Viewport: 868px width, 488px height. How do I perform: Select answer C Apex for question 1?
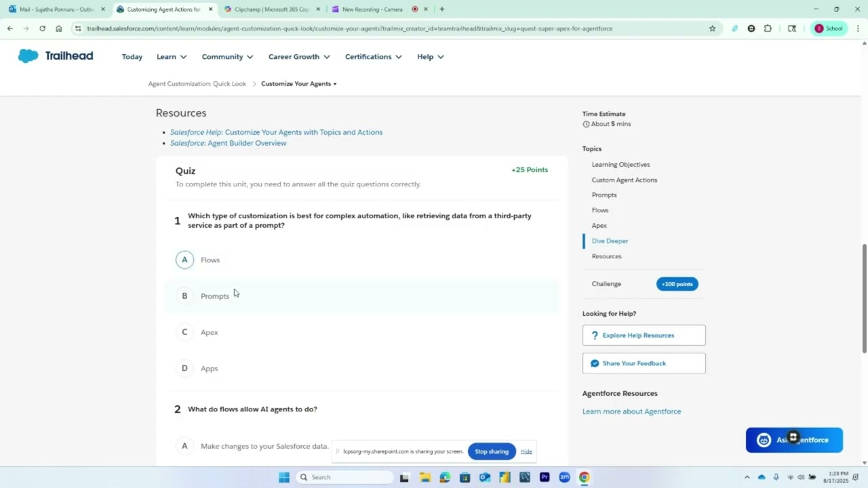(361, 332)
